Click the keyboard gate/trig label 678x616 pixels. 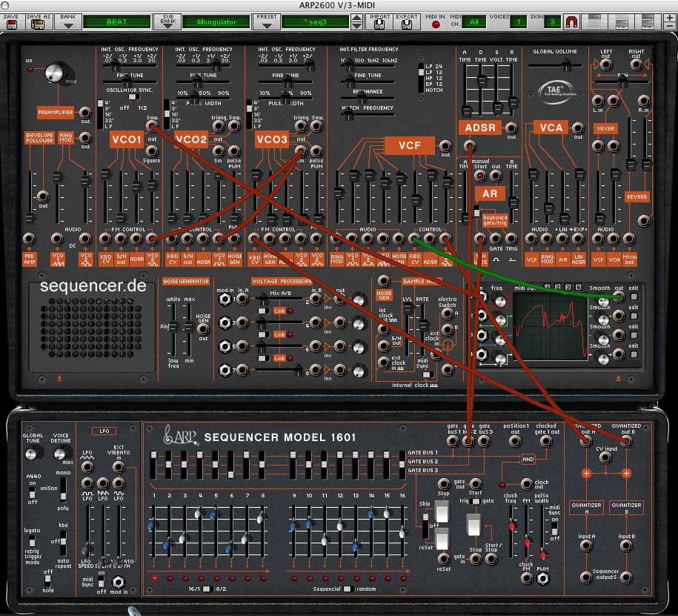pyautogui.click(x=495, y=220)
